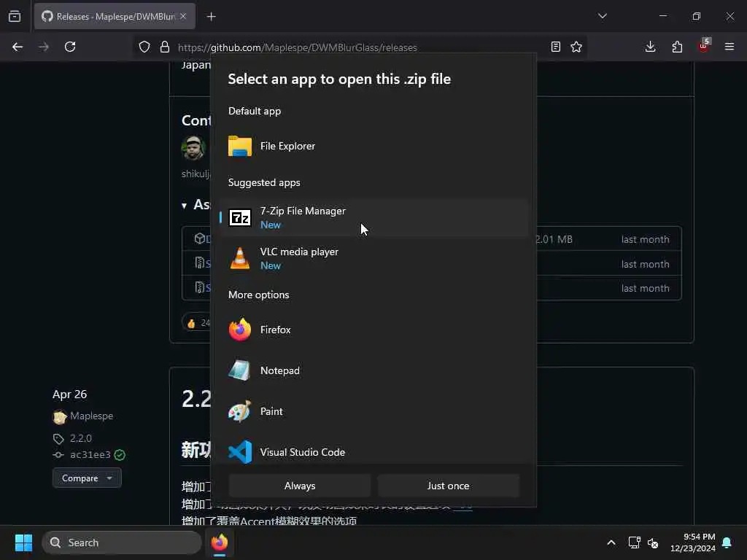Select Paint from the app list

pyautogui.click(x=373, y=411)
